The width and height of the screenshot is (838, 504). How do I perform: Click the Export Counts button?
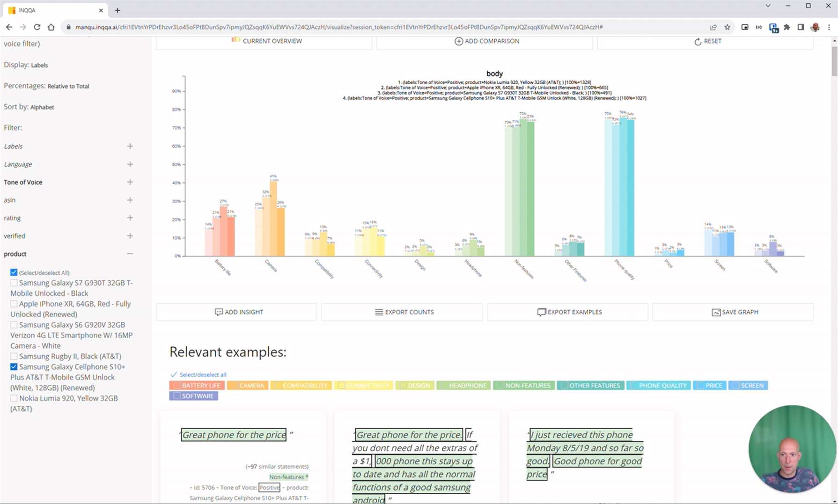click(x=401, y=312)
